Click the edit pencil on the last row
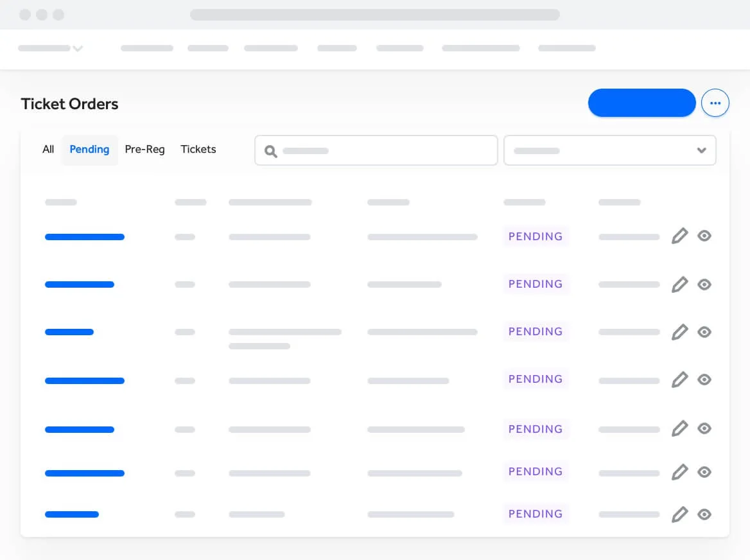 (x=680, y=514)
